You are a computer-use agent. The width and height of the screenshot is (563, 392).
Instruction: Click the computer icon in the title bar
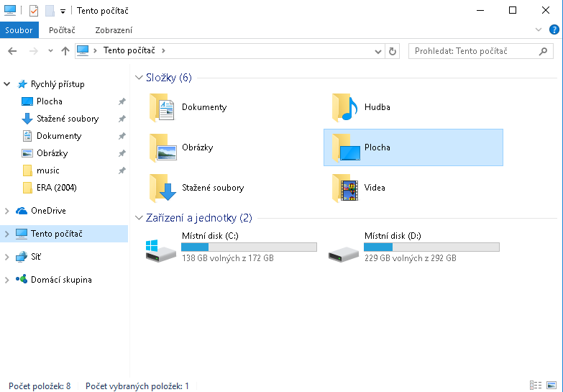click(x=9, y=10)
